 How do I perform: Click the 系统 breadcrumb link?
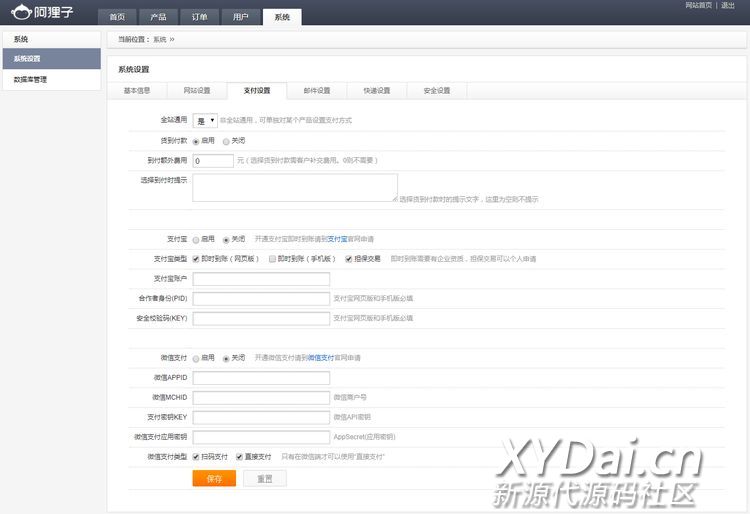160,40
